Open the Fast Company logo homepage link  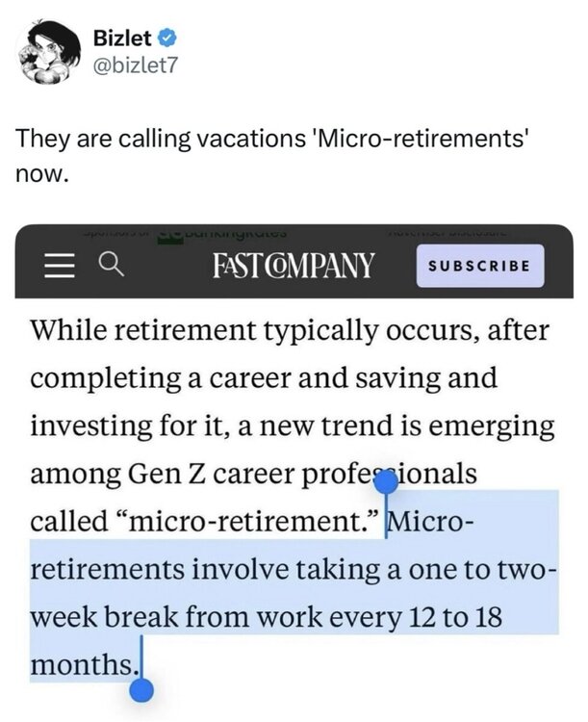point(294,266)
